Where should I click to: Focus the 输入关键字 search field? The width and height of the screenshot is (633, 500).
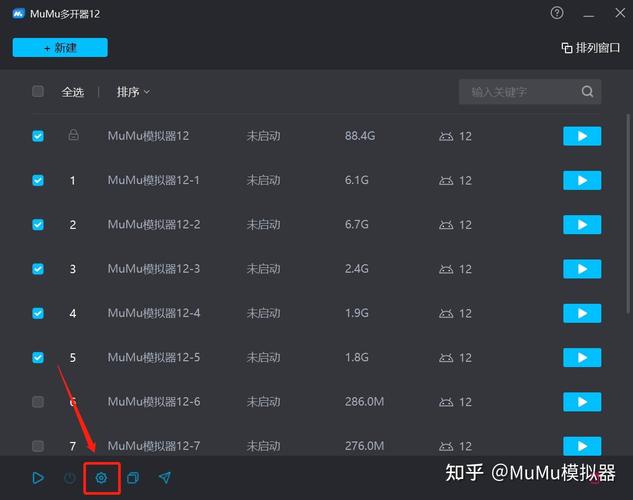click(x=530, y=92)
